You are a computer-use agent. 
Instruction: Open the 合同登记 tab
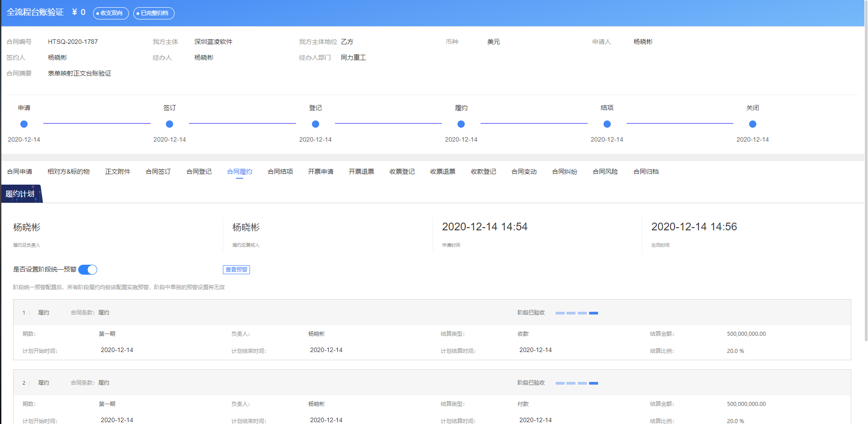pyautogui.click(x=199, y=172)
